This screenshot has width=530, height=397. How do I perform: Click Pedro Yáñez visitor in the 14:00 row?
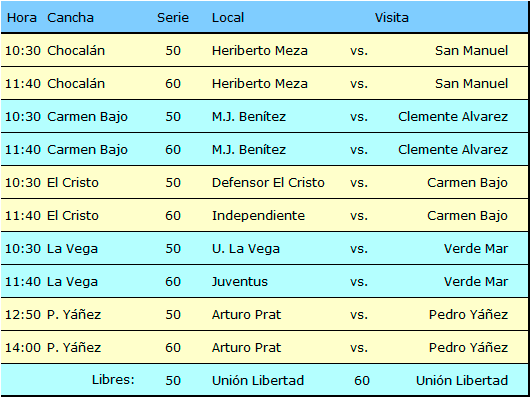[x=468, y=348]
